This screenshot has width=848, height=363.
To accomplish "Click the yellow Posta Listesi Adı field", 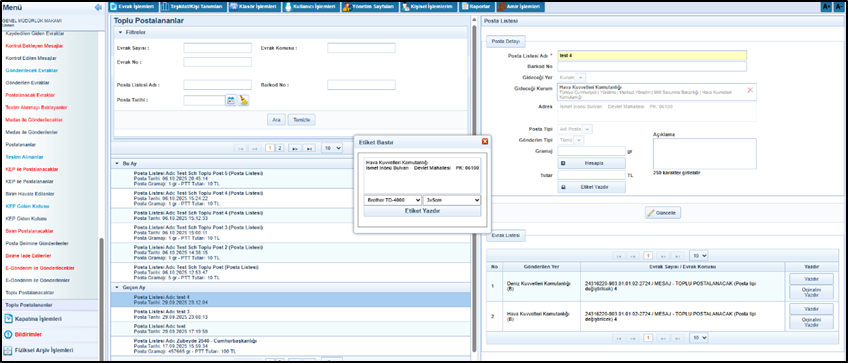I will [652, 55].
